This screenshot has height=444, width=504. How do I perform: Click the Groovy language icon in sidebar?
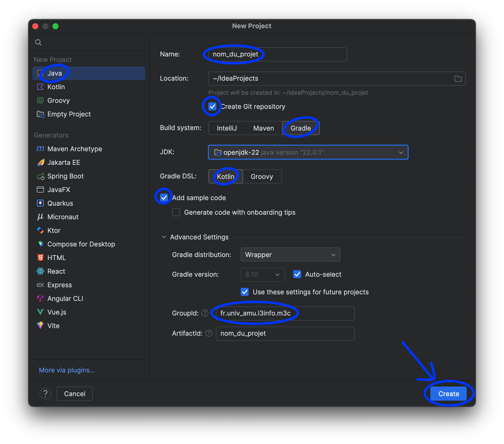[x=40, y=101]
